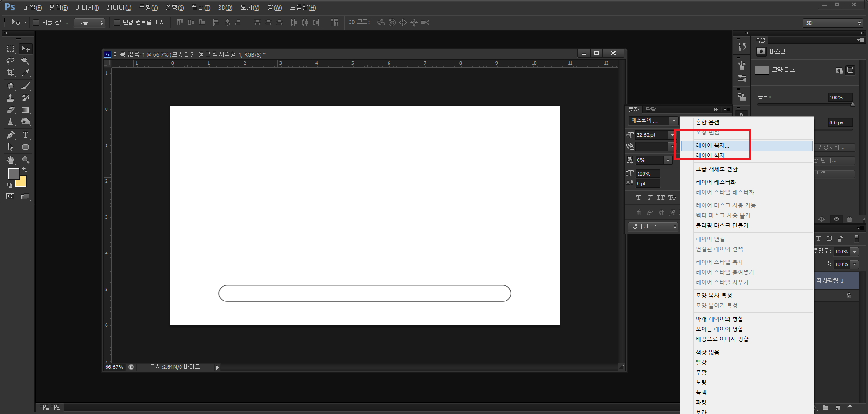The height and width of the screenshot is (414, 868).
Task: Select the Type tool
Action: tap(26, 135)
